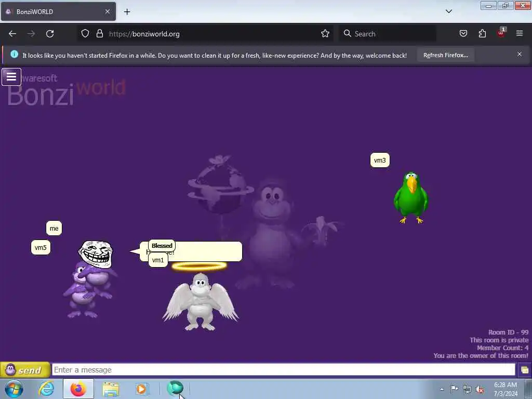Bookmark this page with the star

coord(325,34)
